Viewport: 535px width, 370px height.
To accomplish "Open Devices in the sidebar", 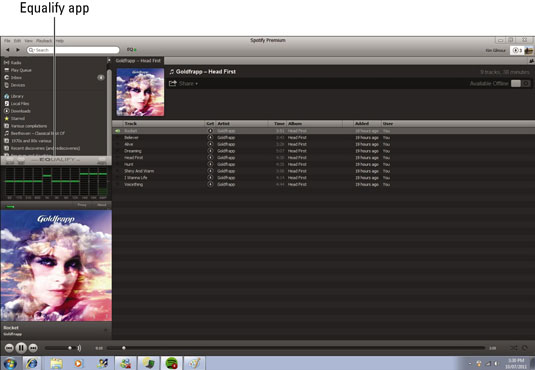I will tap(15, 85).
